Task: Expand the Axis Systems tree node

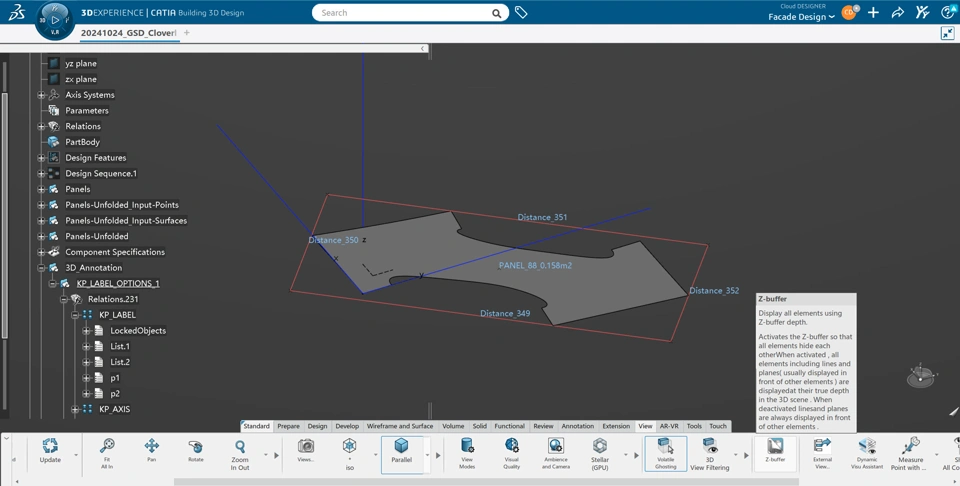Action: [x=41, y=95]
